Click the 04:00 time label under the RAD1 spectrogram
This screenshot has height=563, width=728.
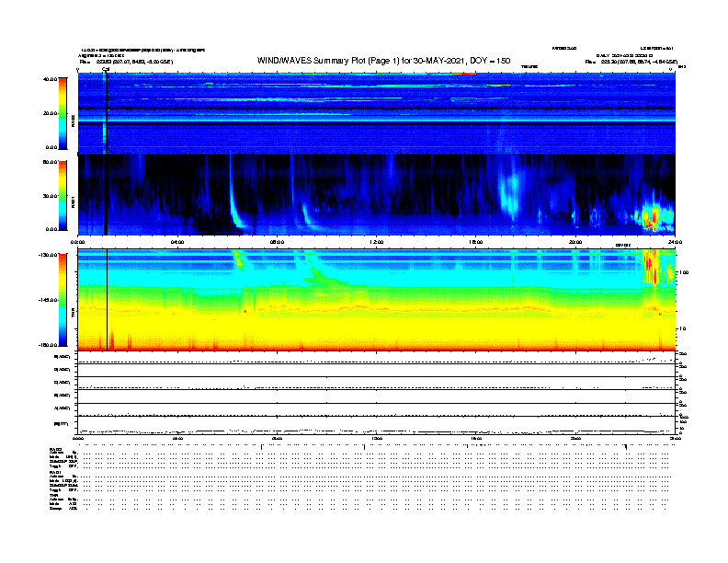pyautogui.click(x=176, y=242)
